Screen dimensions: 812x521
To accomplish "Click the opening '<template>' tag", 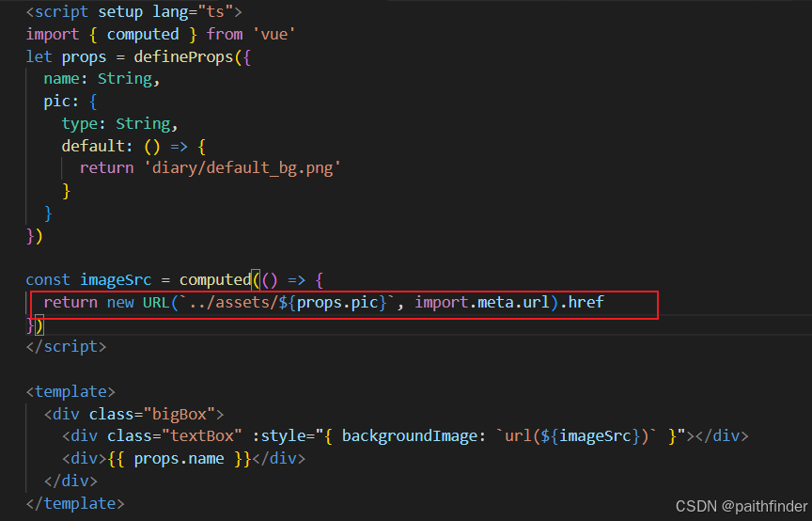I will pyautogui.click(x=70, y=391).
